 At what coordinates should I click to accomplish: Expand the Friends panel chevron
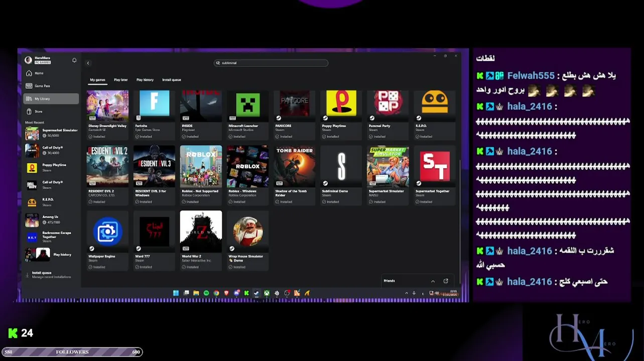(433, 281)
